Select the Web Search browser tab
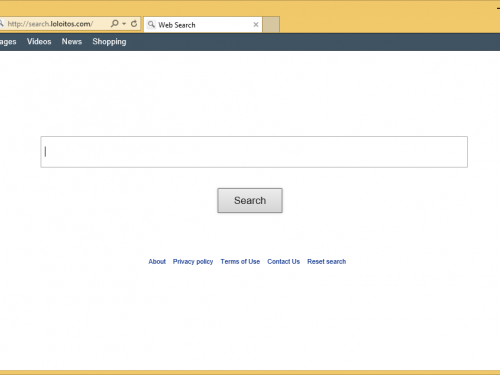 click(203, 25)
